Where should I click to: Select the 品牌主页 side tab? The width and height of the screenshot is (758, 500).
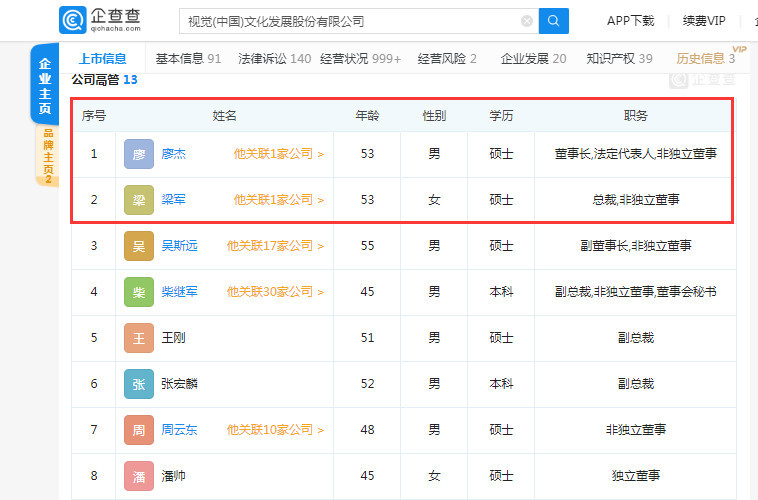(48, 156)
